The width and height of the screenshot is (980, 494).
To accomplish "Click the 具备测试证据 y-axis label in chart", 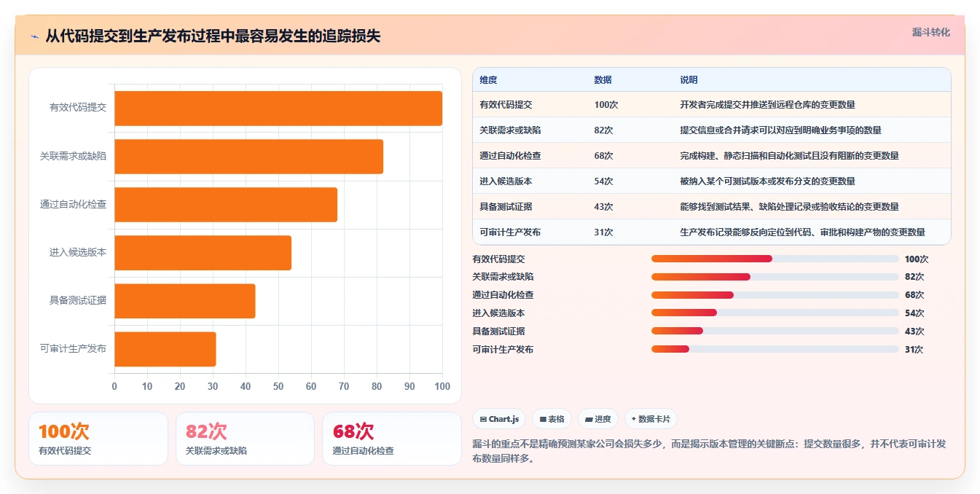I will (x=78, y=300).
